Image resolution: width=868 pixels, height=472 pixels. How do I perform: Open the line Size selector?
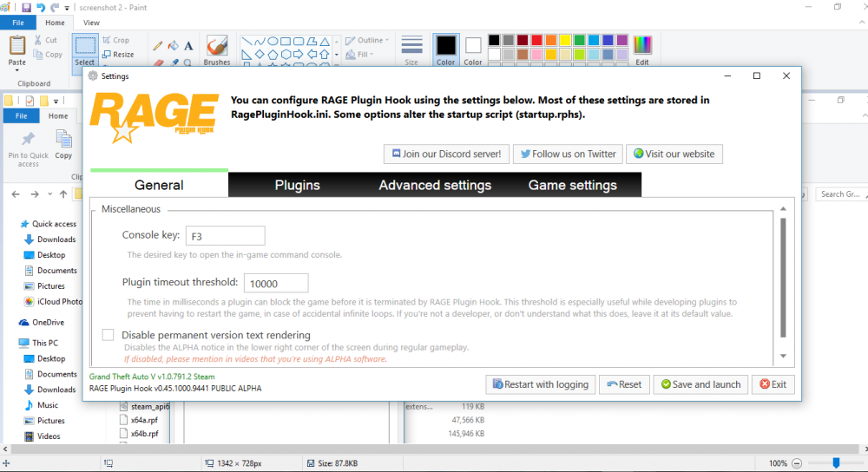[411, 50]
